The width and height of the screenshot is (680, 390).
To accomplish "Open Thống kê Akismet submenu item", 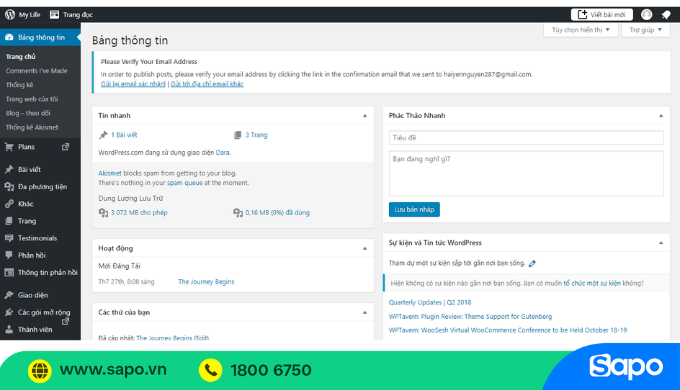I will point(32,127).
